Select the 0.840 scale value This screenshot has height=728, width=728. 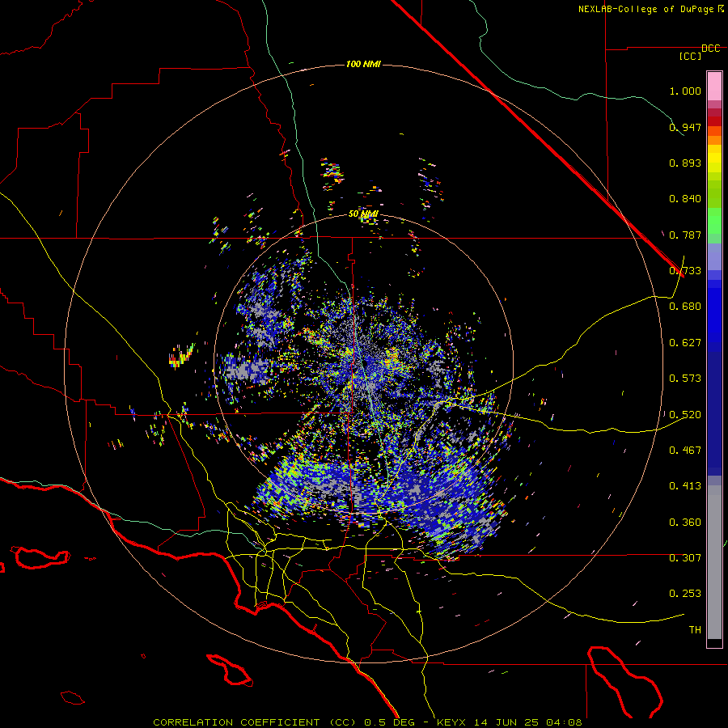pos(685,199)
